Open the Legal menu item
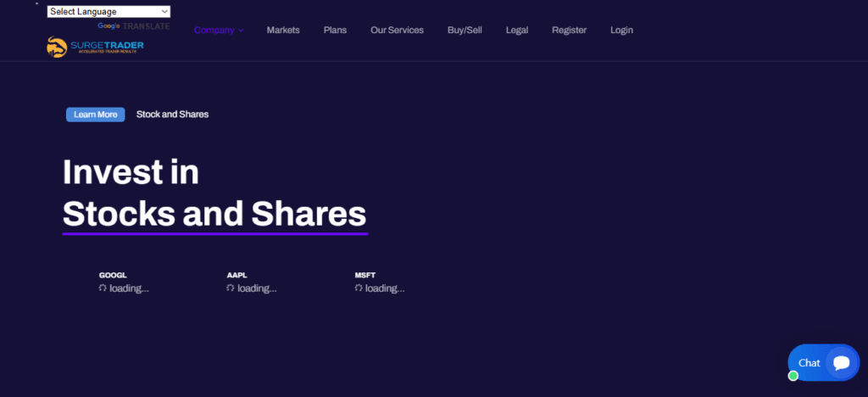This screenshot has height=397, width=868. (x=517, y=31)
